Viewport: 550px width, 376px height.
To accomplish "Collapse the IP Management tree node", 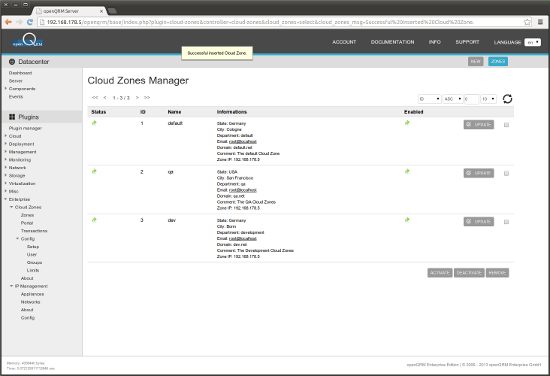I will (12, 286).
